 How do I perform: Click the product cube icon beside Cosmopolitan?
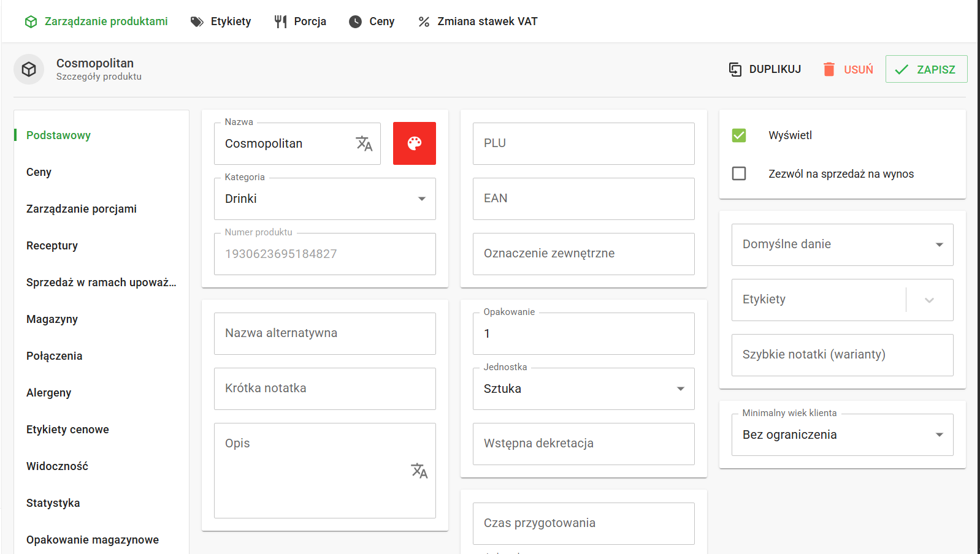click(x=29, y=70)
